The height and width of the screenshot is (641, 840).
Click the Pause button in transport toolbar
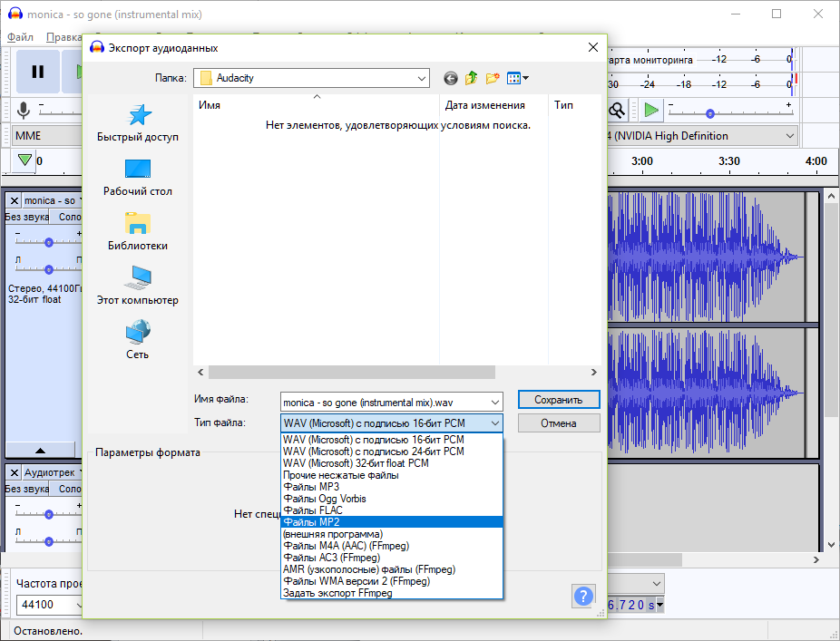coord(37,72)
